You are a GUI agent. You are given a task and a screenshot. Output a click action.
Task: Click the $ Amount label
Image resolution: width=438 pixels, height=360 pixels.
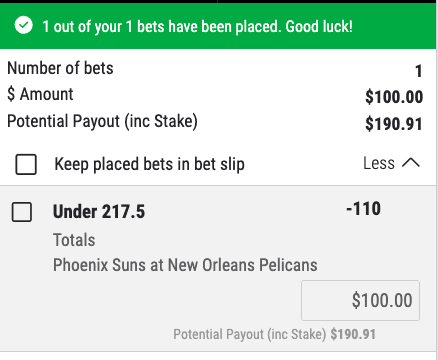pyautogui.click(x=40, y=94)
